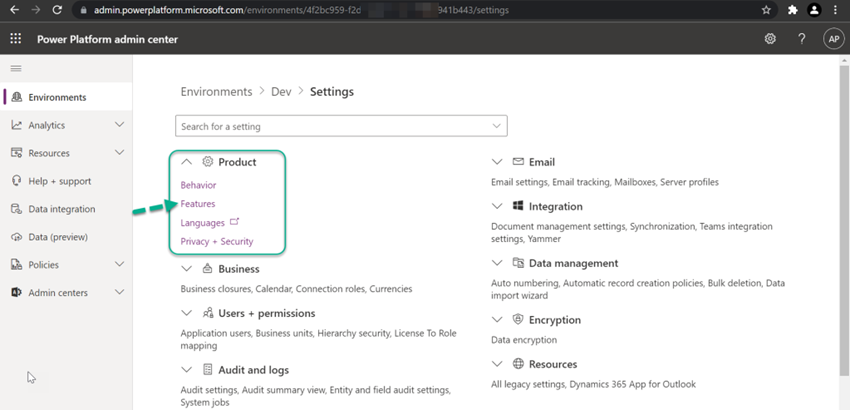Image resolution: width=850 pixels, height=410 pixels.
Task: Select Environments in left navigation
Action: (66, 97)
